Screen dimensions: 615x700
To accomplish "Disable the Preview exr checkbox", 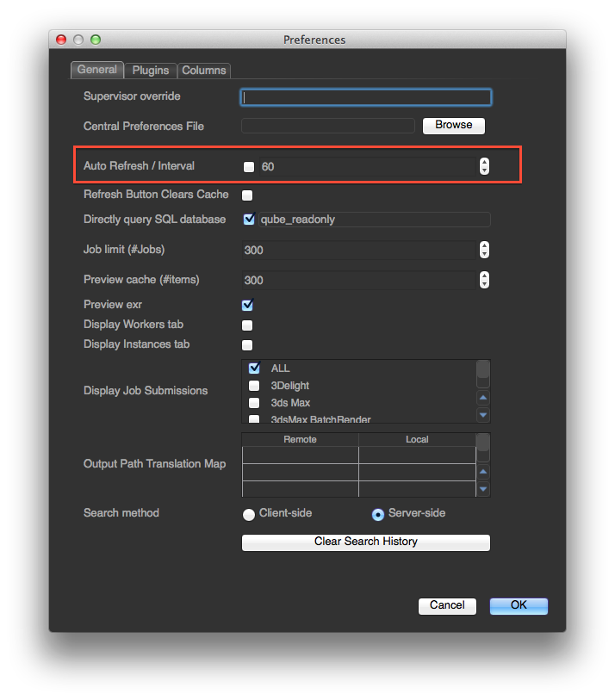I will click(x=247, y=305).
